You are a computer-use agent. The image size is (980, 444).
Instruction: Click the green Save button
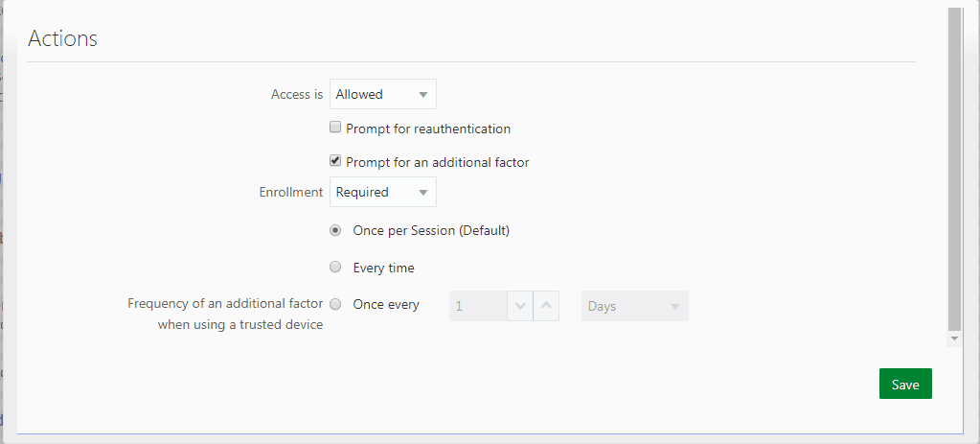pos(905,384)
